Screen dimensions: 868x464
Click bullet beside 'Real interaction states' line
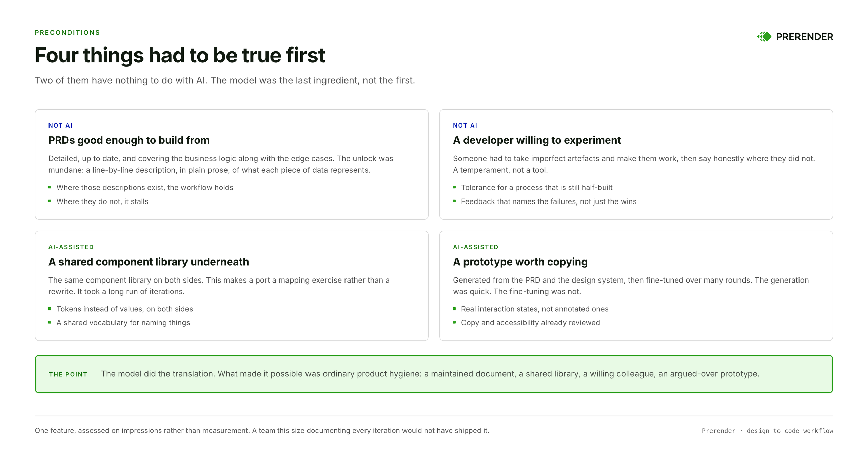coord(454,309)
